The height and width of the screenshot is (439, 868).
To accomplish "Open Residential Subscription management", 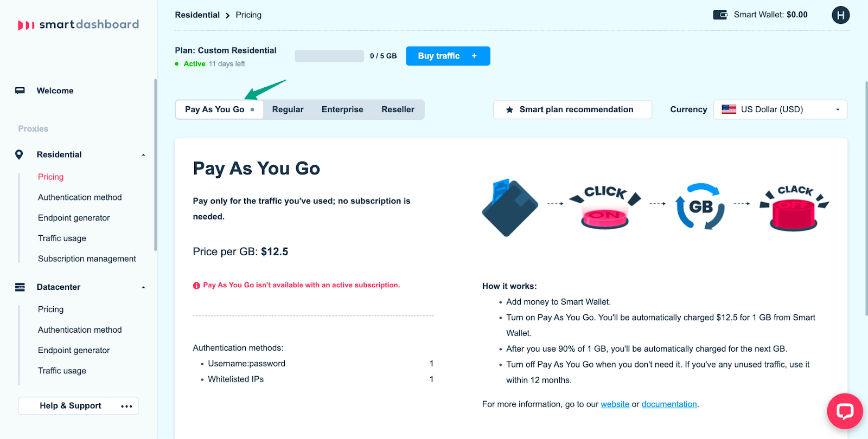I will click(x=87, y=259).
